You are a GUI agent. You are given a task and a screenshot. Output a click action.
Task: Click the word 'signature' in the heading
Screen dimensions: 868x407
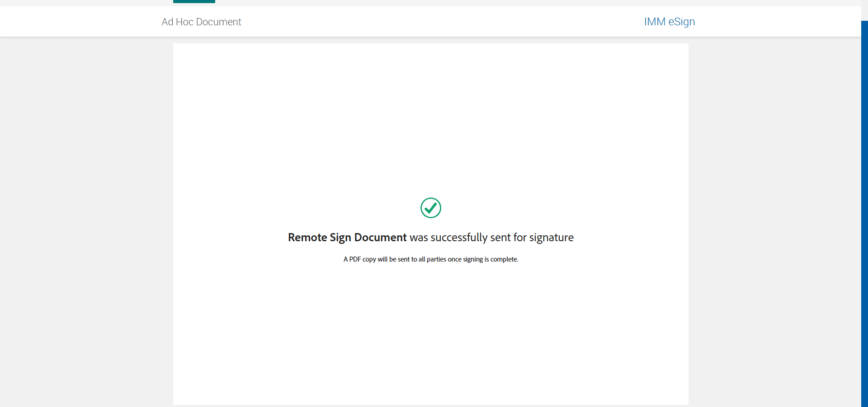(551, 238)
